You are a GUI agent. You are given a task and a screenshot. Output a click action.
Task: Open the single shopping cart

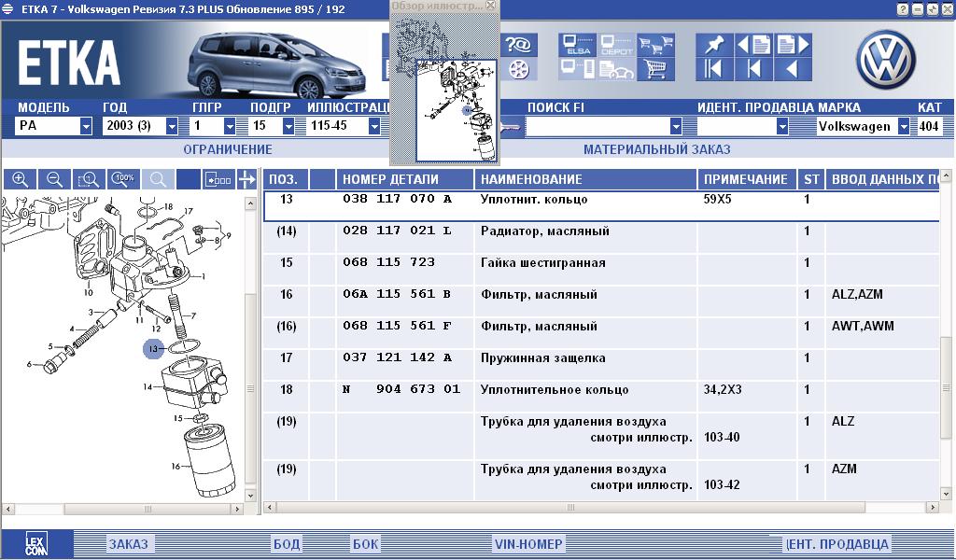coord(655,70)
